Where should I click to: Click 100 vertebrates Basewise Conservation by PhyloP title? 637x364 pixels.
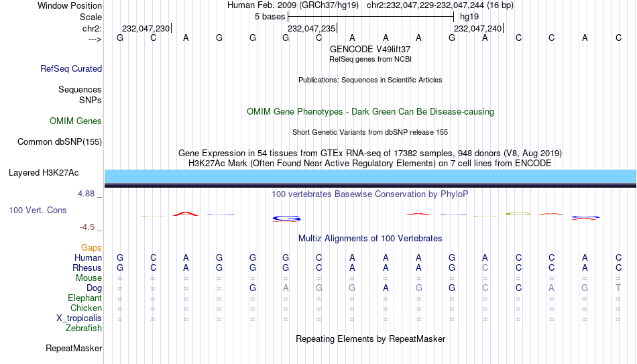370,194
